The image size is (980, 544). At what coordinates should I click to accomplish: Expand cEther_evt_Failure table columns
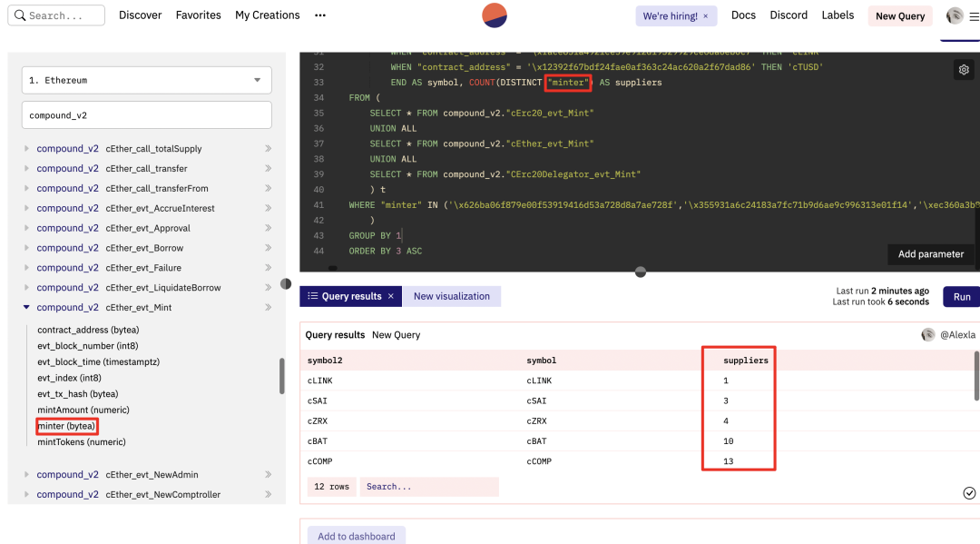coord(26,268)
